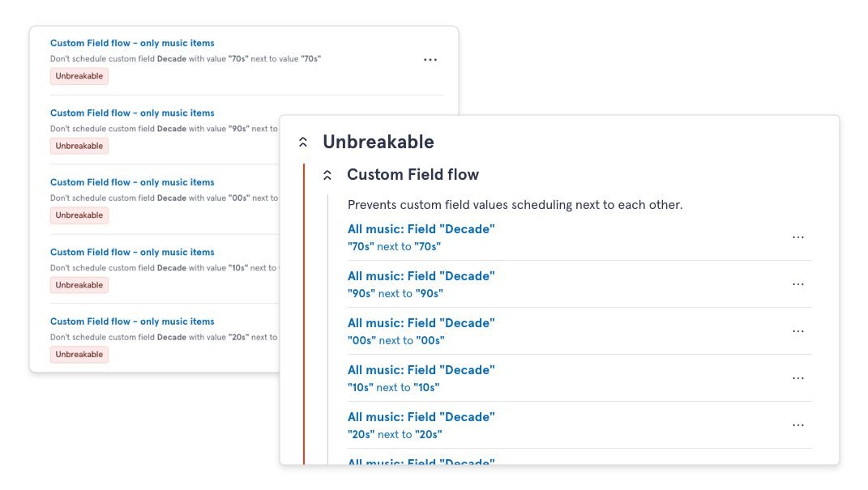Open three-dot menu for "10s" next to "10s"

pos(797,378)
